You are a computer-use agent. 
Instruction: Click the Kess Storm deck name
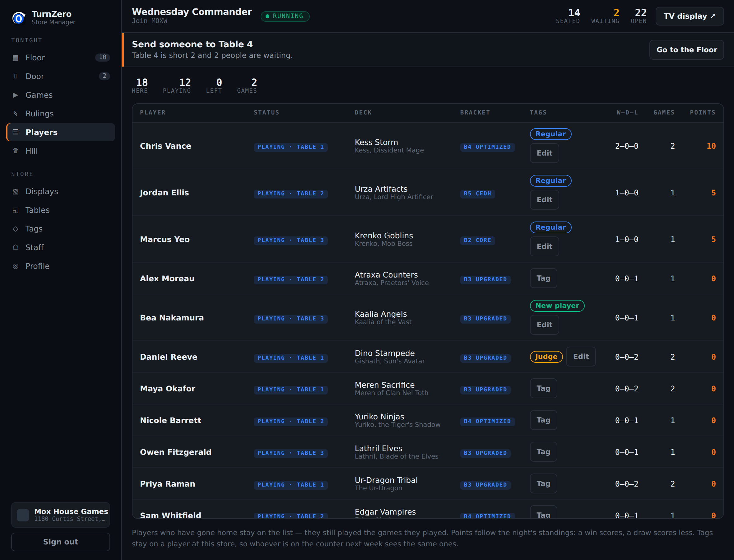(377, 142)
